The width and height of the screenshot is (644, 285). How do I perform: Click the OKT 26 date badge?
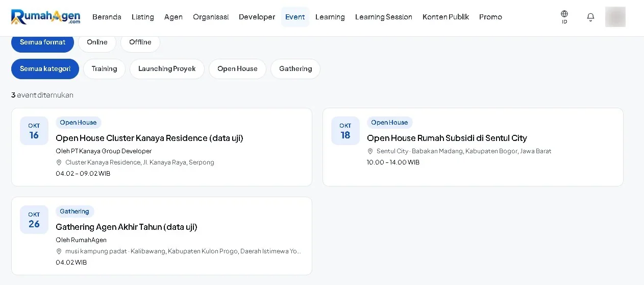click(x=34, y=220)
